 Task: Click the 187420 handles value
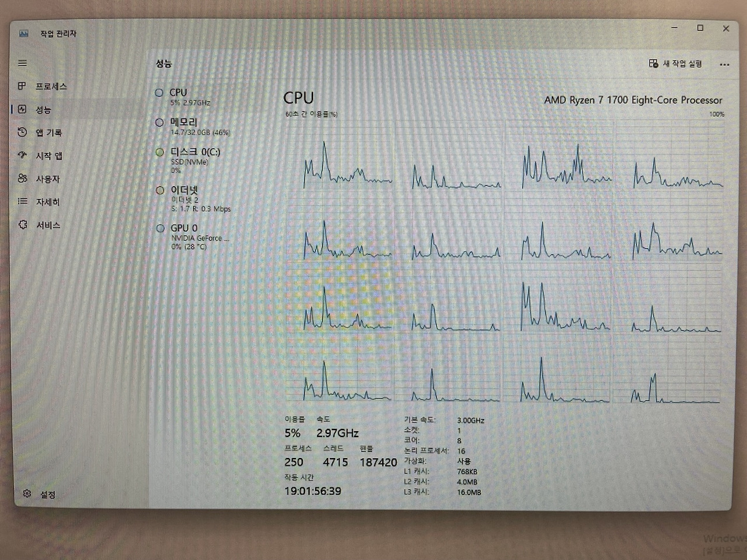378,462
